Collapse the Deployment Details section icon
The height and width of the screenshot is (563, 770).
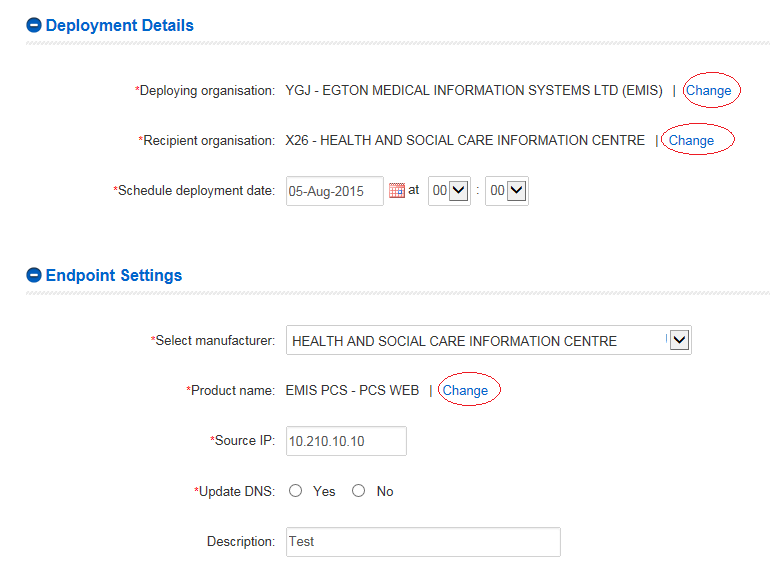point(34,25)
